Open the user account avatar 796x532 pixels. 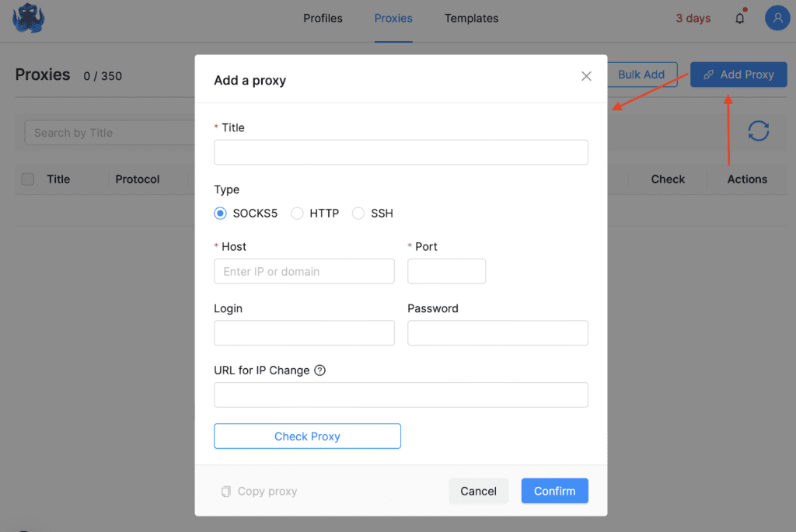(x=777, y=18)
